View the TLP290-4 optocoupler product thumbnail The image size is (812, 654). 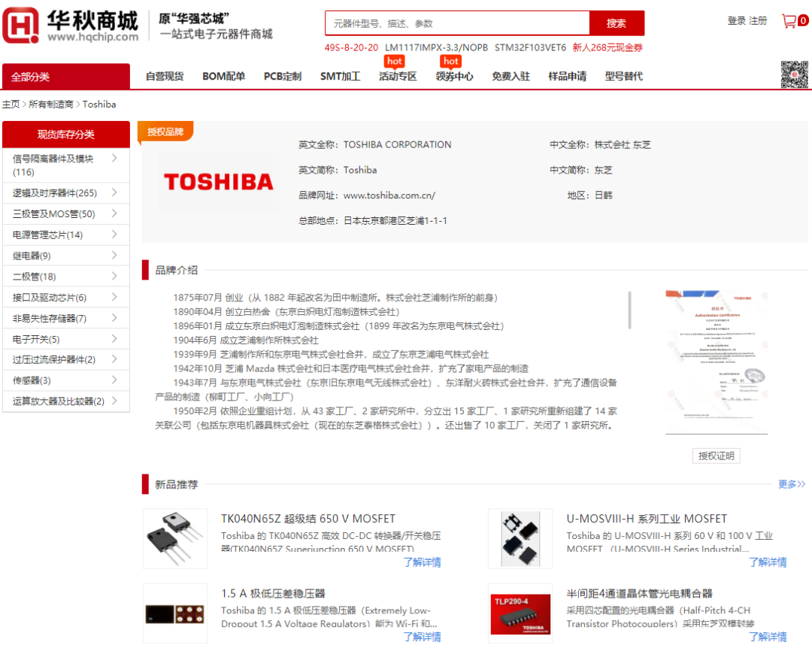click(x=520, y=613)
